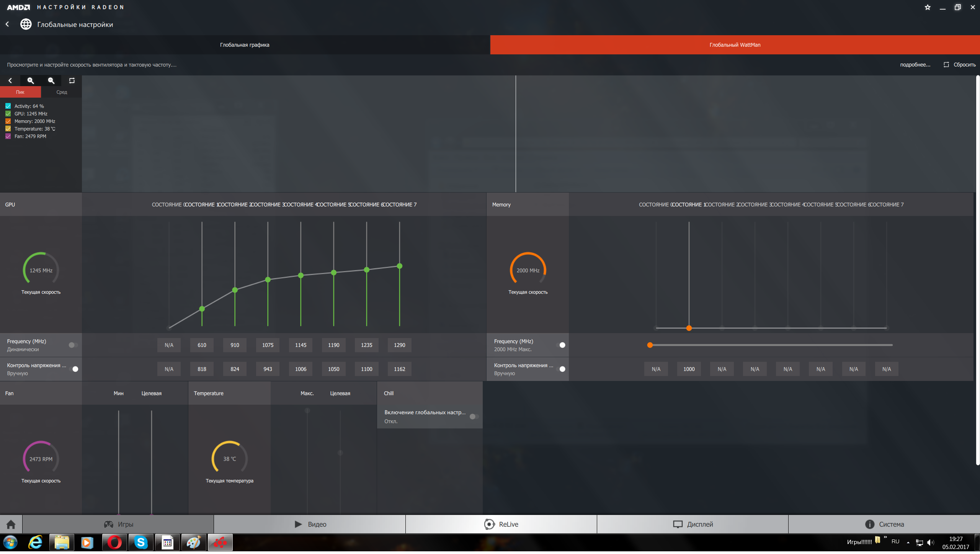Open Skype from the taskbar
Viewport: 980px width, 554px height.
coord(141,543)
